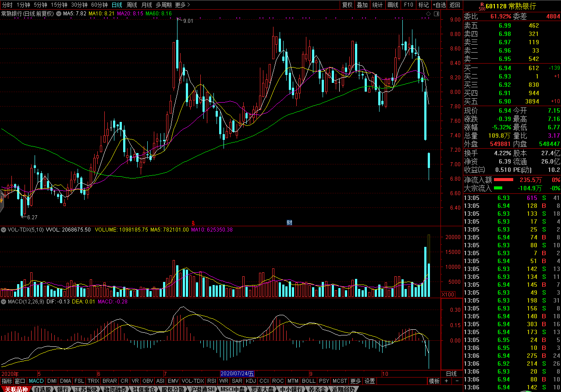
Task: Select the BRAR indicator
Action: pos(110,381)
